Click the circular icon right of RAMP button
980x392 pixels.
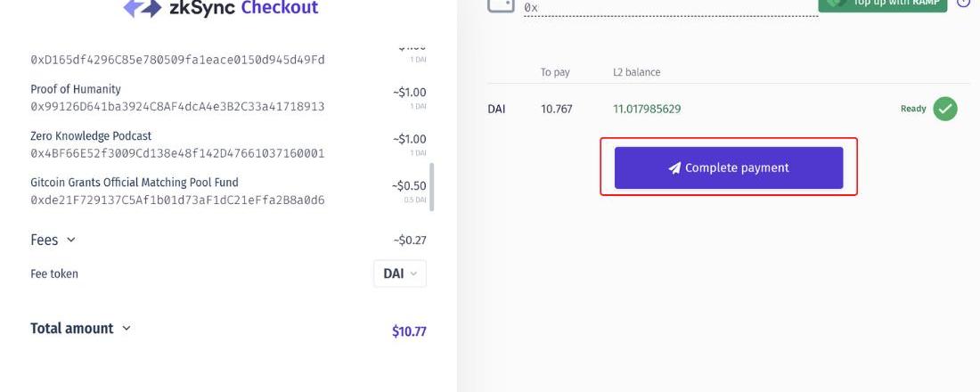coord(964,3)
